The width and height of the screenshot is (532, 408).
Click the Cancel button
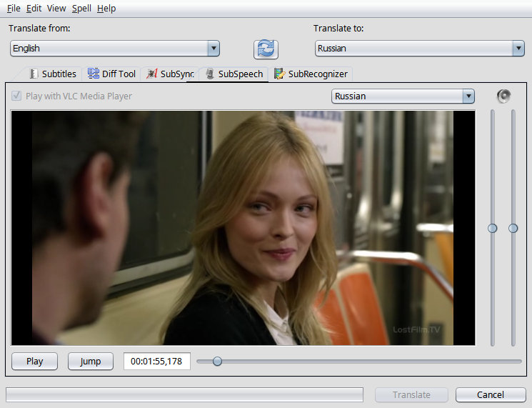click(491, 394)
